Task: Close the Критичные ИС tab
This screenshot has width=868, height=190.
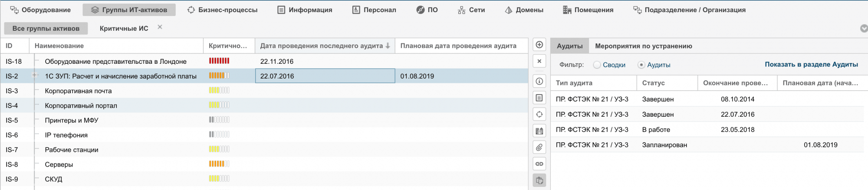Action: coord(160,27)
